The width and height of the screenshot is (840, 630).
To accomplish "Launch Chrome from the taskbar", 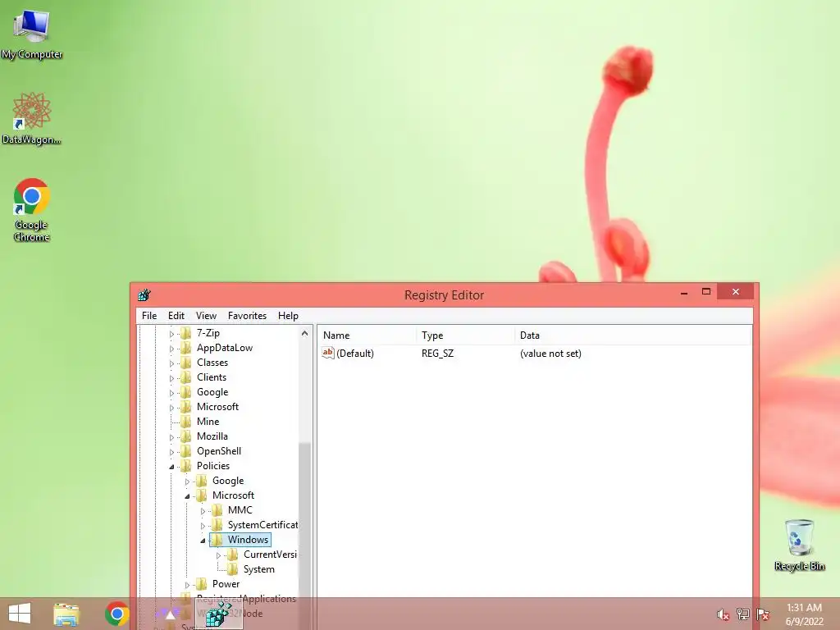I will pyautogui.click(x=116, y=614).
